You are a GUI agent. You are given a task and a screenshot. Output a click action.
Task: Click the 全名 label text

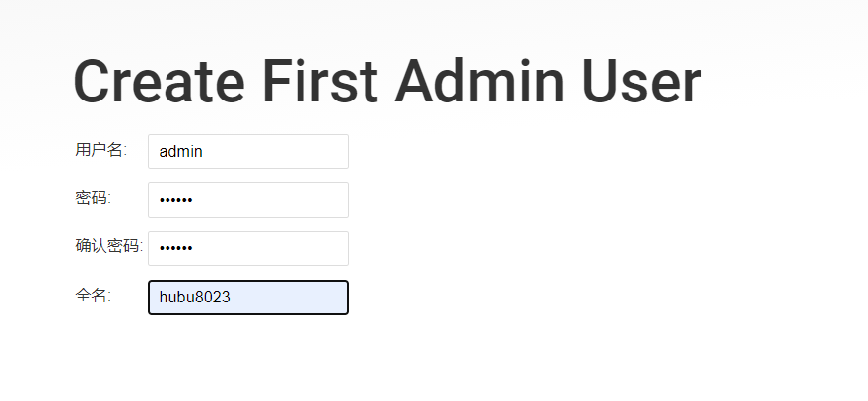pos(93,295)
